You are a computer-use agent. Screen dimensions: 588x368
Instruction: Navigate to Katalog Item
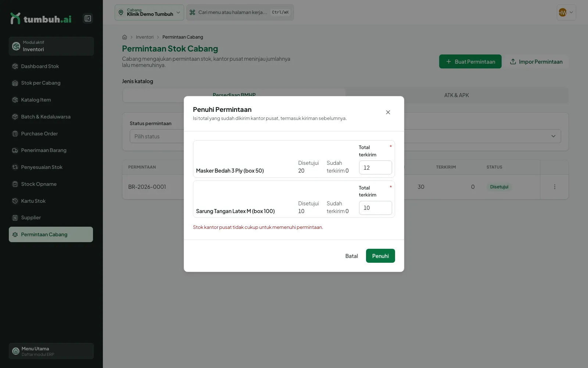51,100
